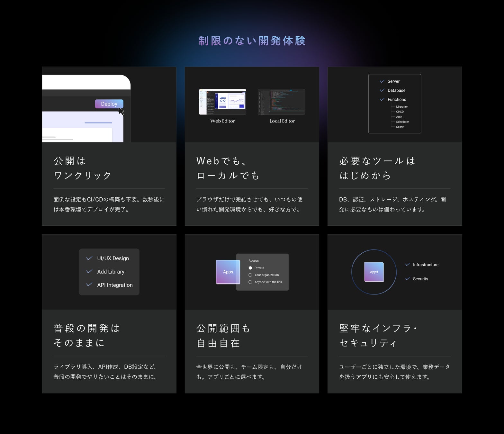This screenshot has height=434, width=504.
Task: Click the checkmark next to Server
Action: click(382, 81)
